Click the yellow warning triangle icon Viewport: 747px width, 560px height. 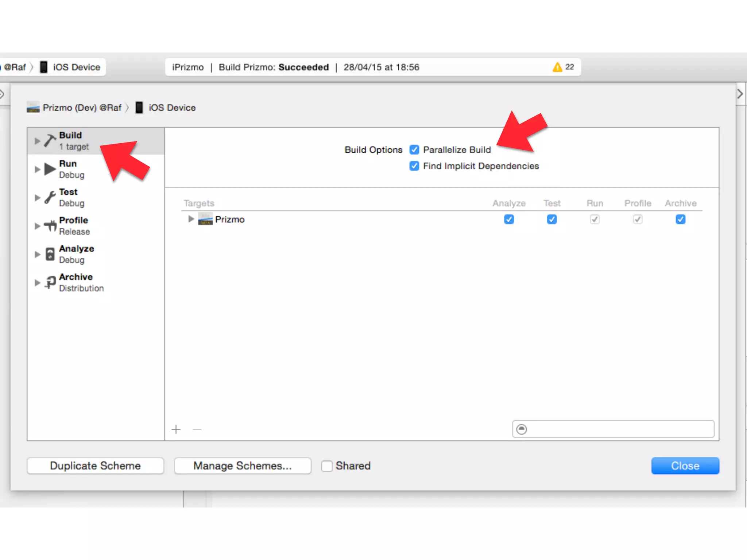point(557,67)
